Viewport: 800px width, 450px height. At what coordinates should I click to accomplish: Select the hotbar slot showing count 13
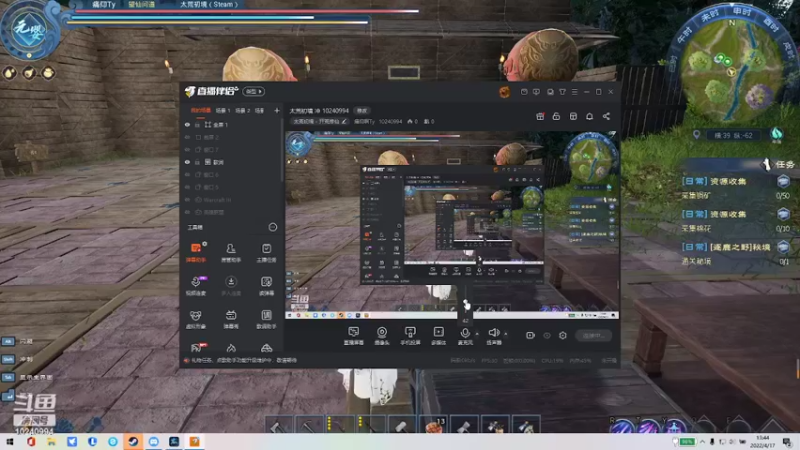pos(434,424)
